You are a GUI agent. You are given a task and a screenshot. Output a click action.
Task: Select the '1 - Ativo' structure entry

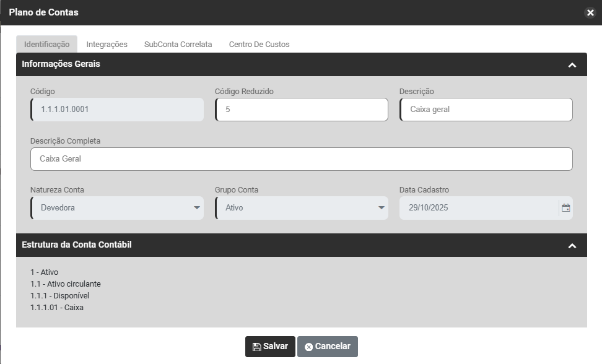[x=44, y=272]
